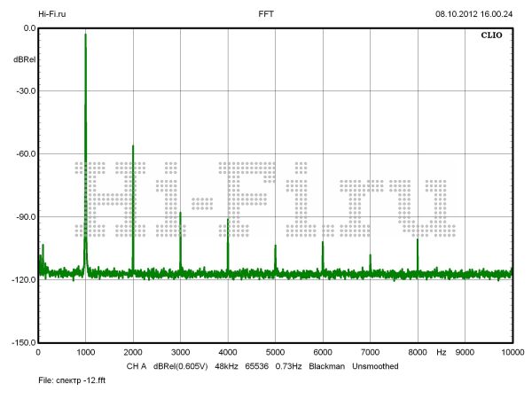532x399 pixels.
Task: Click the CLIO logo in the chart corner
Action: point(492,37)
